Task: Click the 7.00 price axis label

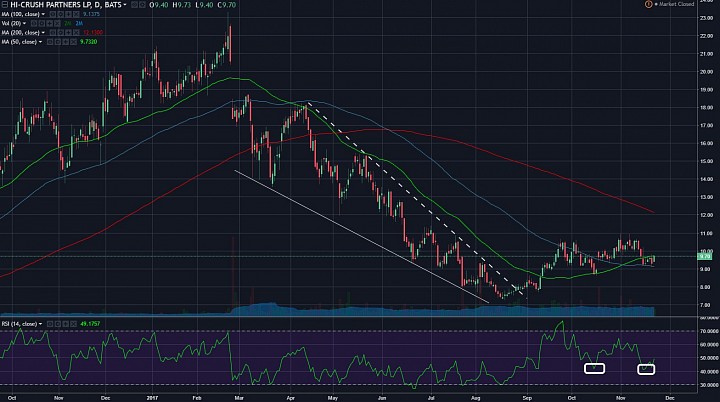Action: [x=706, y=305]
